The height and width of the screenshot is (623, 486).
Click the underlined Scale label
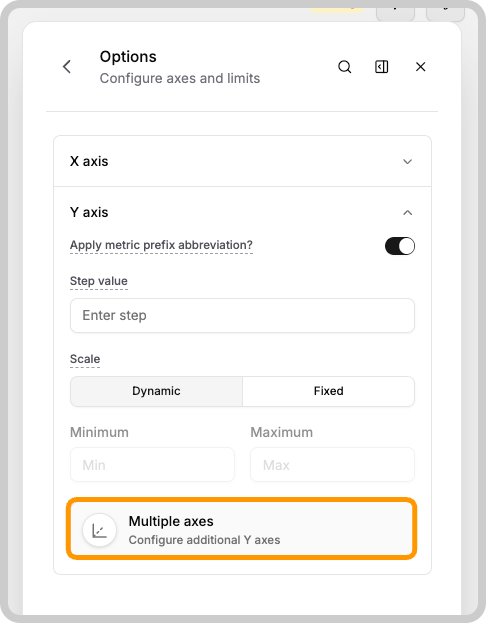(85, 359)
